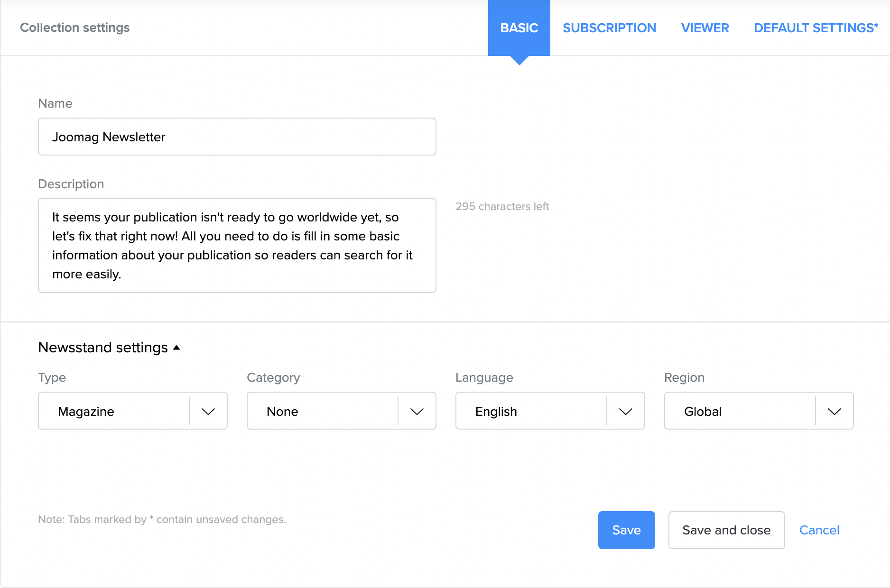890x588 pixels.
Task: Click the Name field label
Action: 55,103
